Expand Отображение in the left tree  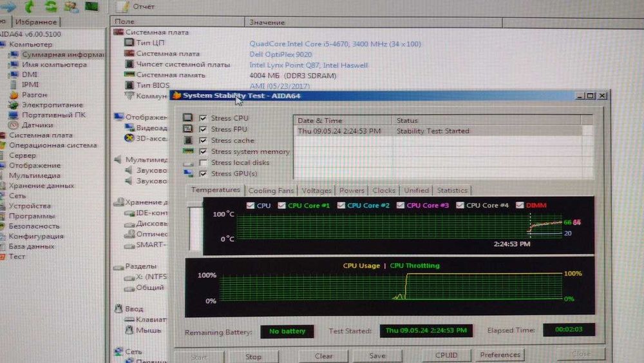pyautogui.click(x=35, y=165)
